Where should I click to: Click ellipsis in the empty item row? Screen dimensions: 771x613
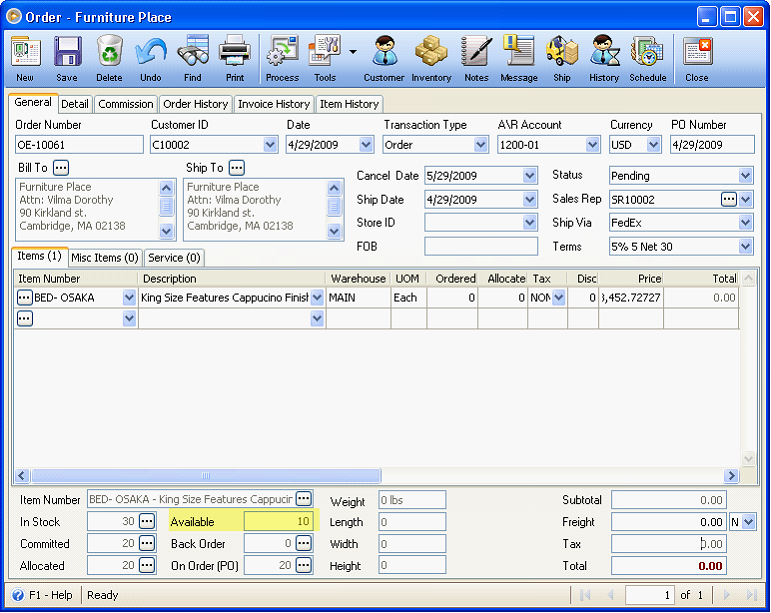point(25,319)
